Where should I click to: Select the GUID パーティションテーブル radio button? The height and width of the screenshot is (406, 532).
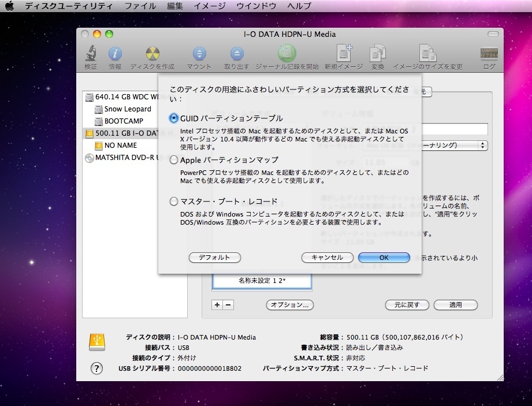coord(174,118)
